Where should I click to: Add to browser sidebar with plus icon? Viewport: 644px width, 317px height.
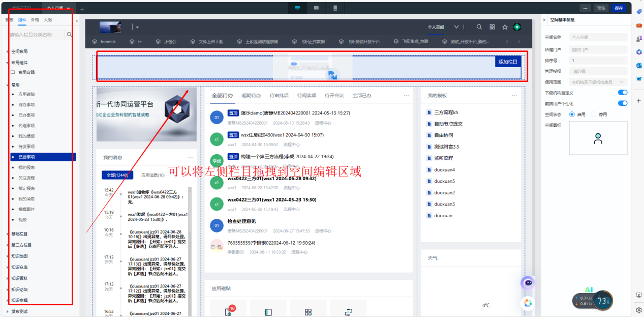pyautogui.click(x=639, y=100)
